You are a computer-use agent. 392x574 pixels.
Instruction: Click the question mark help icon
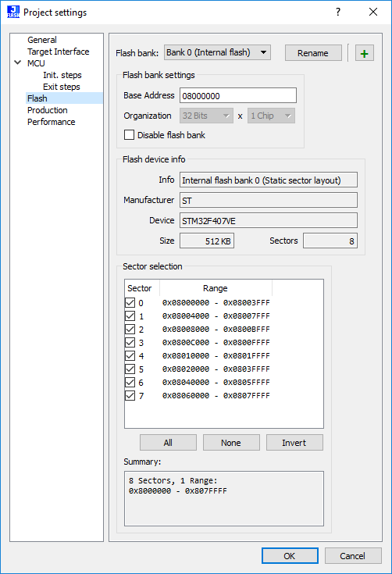338,12
